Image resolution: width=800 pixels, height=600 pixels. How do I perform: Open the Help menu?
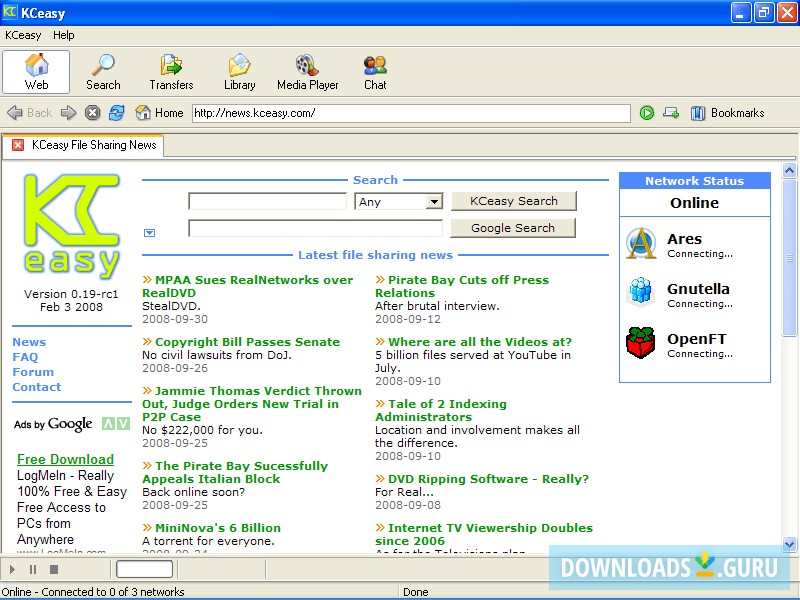tap(64, 35)
